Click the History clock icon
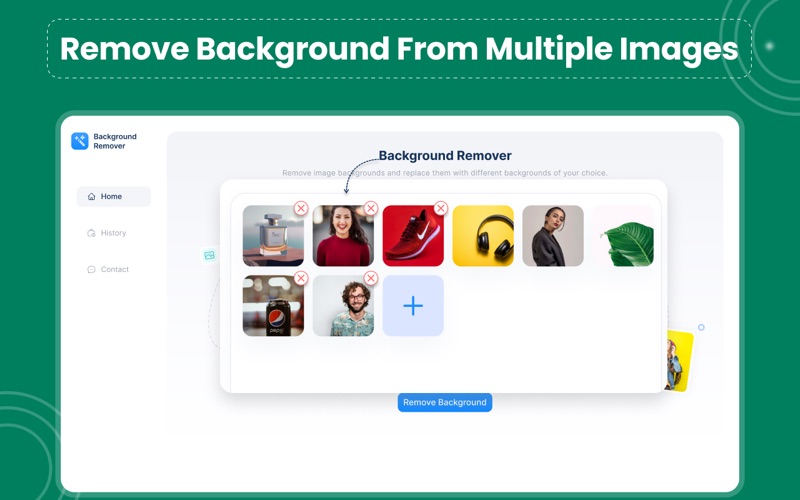This screenshot has height=500, width=800. (x=91, y=233)
